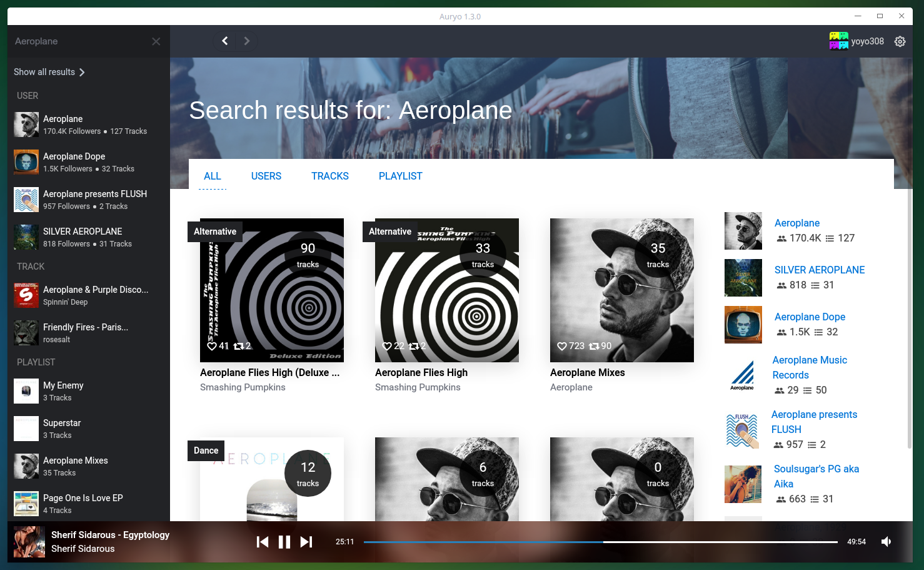Open settings via the gear icon
Image resolution: width=924 pixels, height=570 pixels.
point(900,41)
